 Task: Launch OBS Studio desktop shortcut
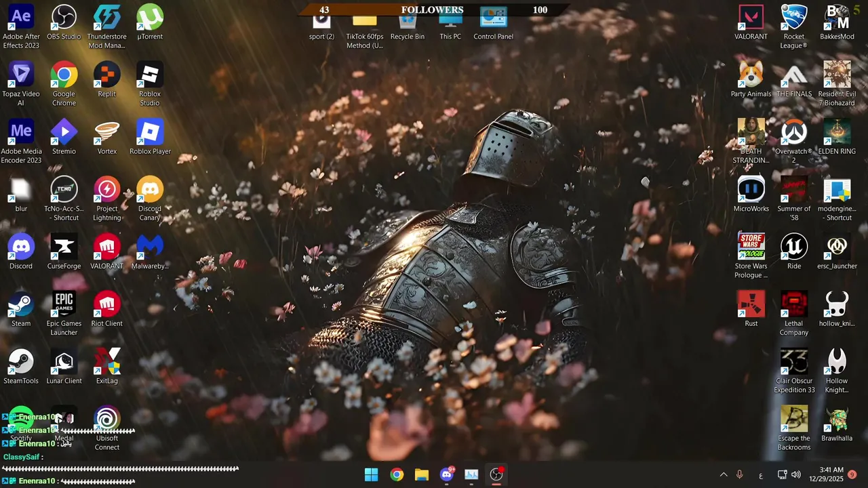(64, 23)
